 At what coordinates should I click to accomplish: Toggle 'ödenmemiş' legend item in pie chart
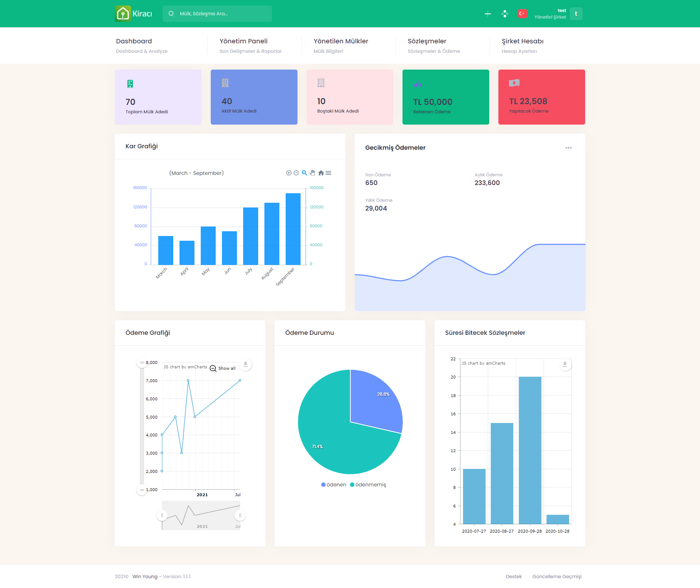coord(368,485)
